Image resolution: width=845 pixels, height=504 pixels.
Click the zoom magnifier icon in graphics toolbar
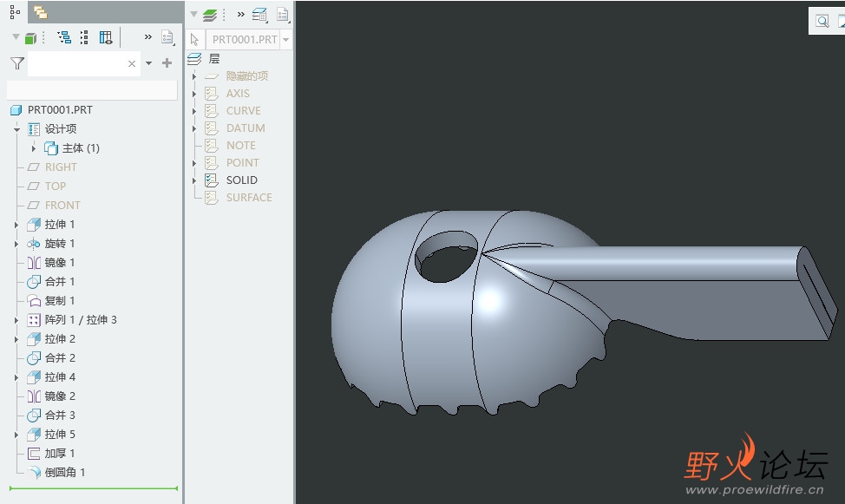pos(822,22)
